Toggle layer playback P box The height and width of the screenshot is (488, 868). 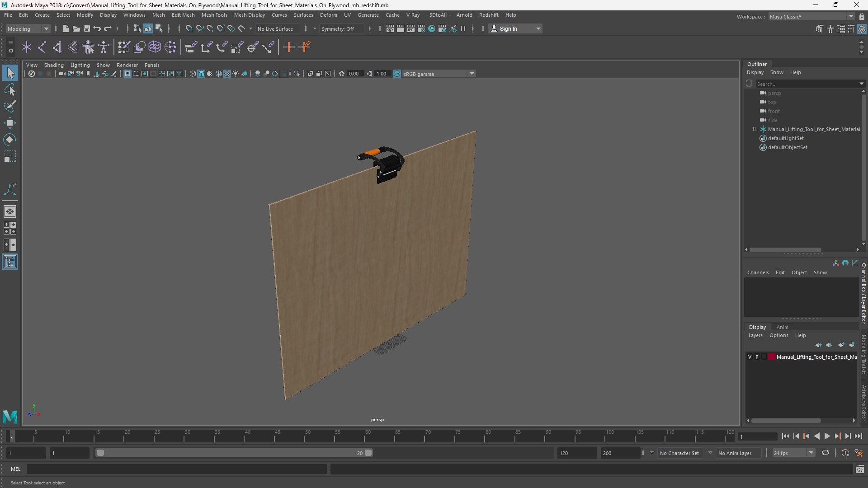(x=757, y=357)
